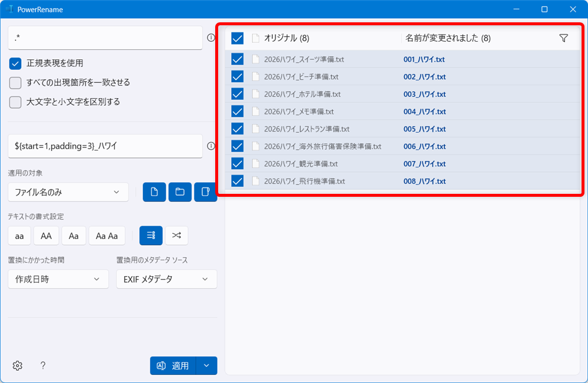Apply lowercase formatting with aa
The width and height of the screenshot is (588, 383).
pos(19,235)
